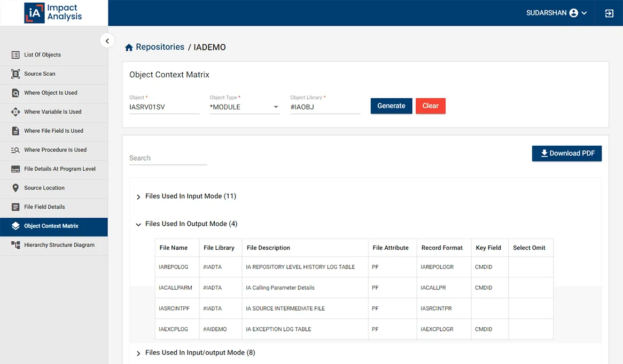Open File Field Details from sidebar
This screenshot has height=364, width=623.
45,207
